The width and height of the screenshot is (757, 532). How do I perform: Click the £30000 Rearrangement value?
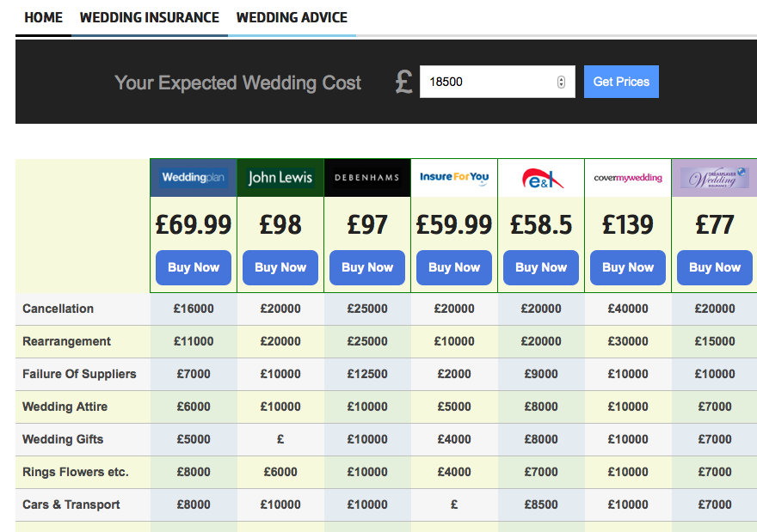(628, 341)
